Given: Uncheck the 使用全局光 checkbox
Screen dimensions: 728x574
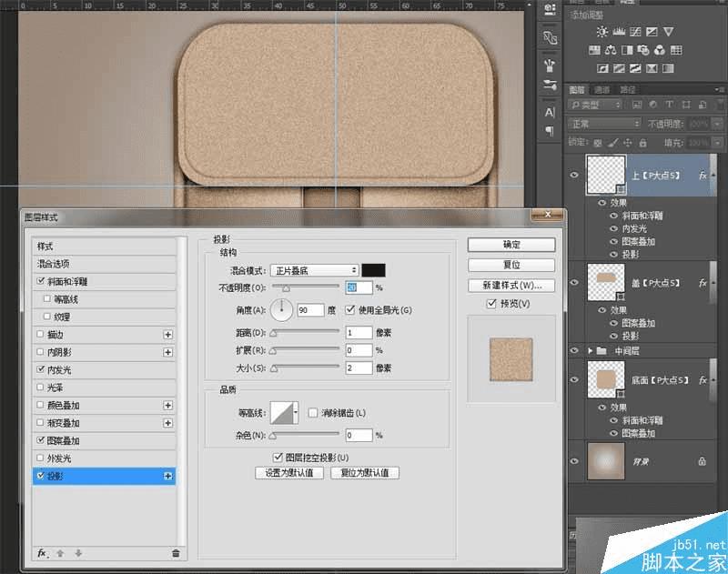Looking at the screenshot, I should (x=349, y=310).
